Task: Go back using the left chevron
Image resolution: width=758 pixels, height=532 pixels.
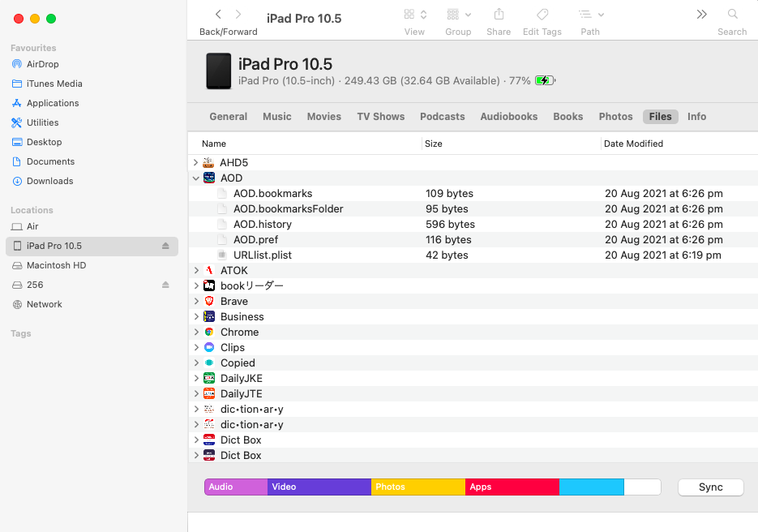Action: point(219,15)
